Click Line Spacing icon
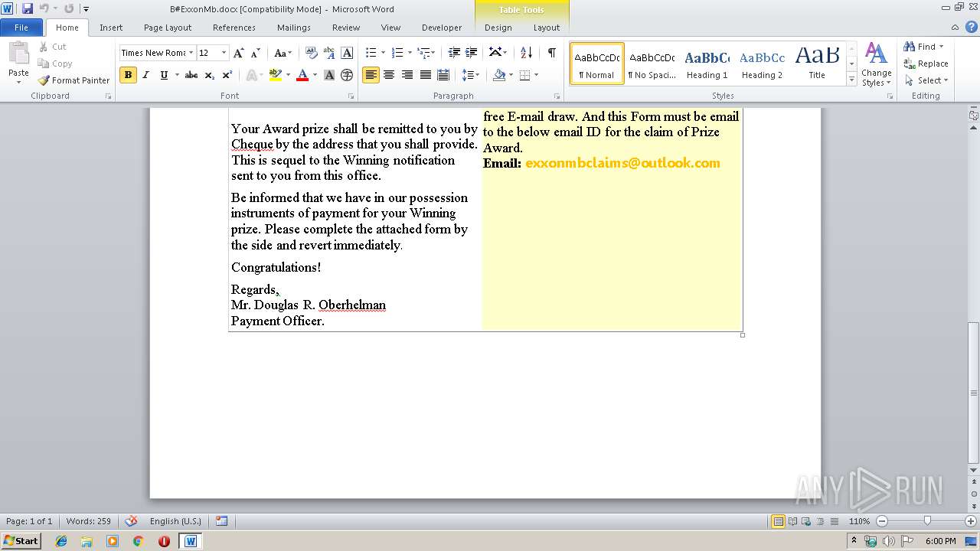The image size is (980, 551). 471,75
